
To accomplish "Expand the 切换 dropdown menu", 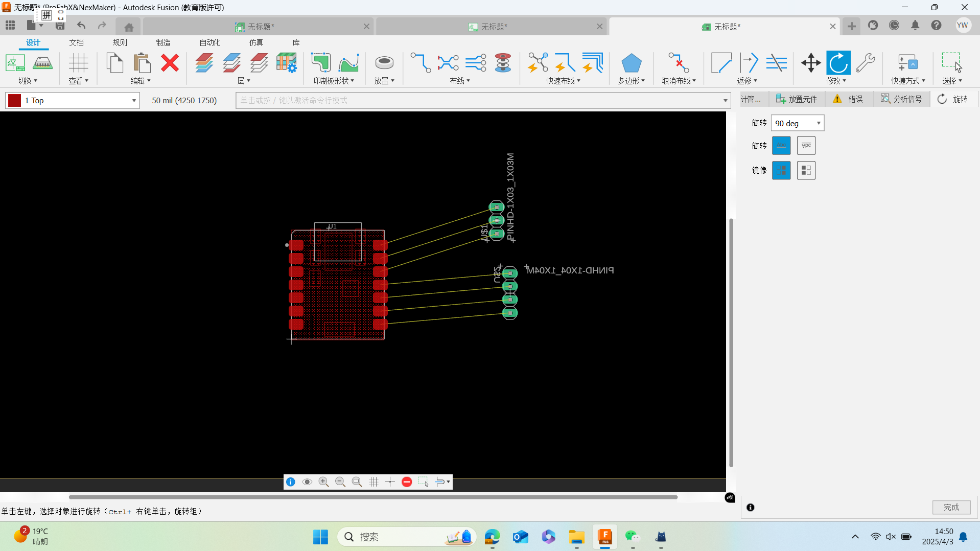I will pos(28,81).
